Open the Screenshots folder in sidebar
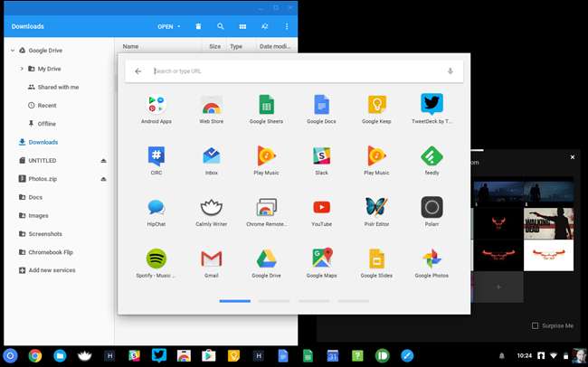 (x=45, y=234)
